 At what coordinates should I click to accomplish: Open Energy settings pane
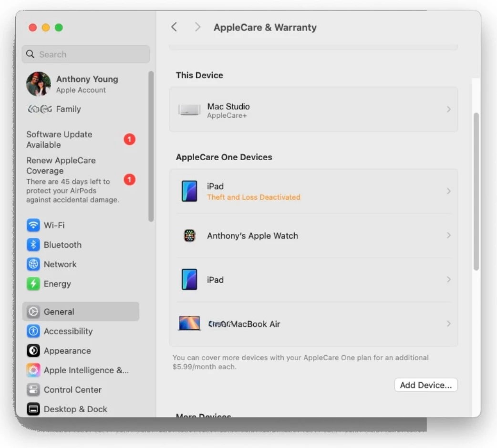point(81,284)
